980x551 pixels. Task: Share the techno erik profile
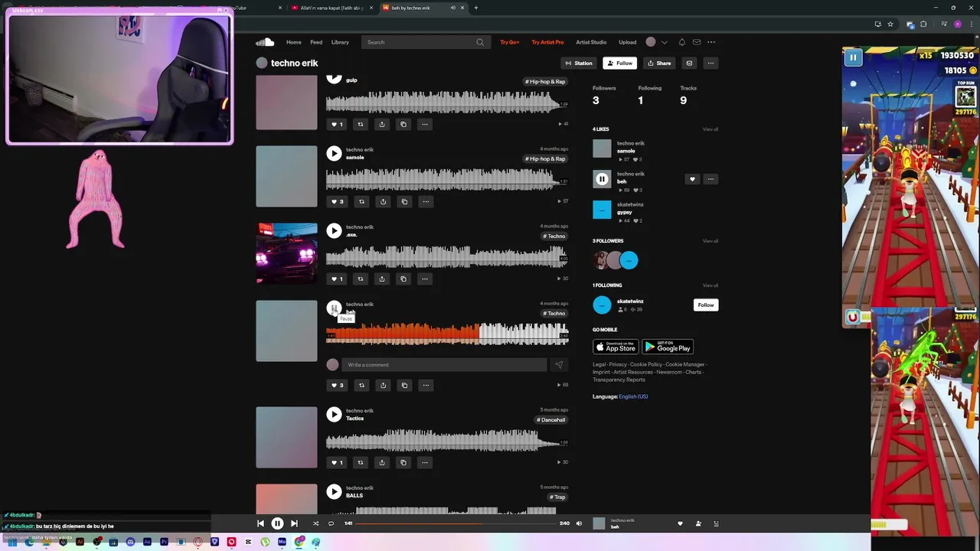click(x=658, y=63)
